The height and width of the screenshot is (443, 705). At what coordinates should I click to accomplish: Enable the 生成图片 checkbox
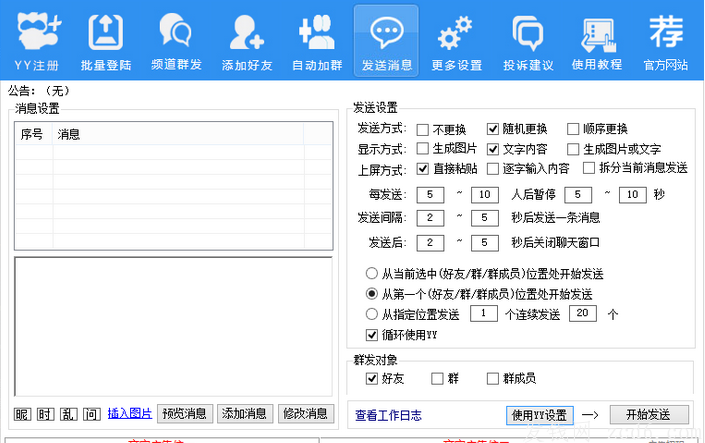click(x=423, y=148)
